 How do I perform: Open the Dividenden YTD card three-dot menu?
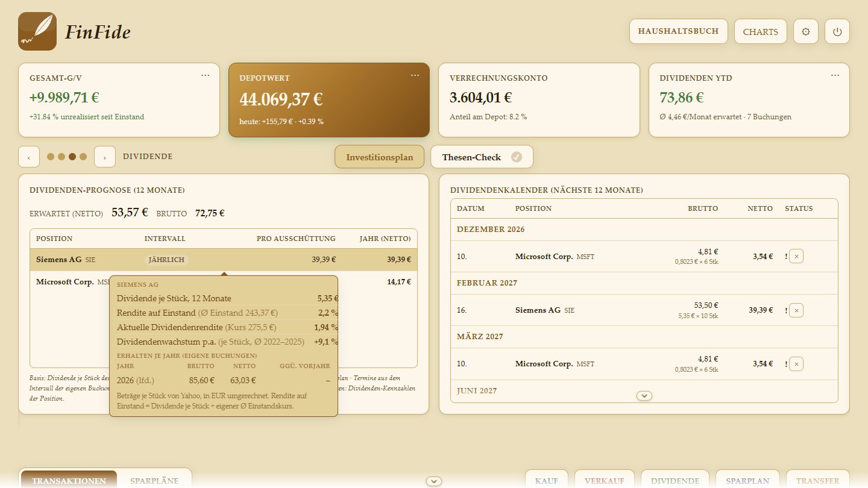tap(835, 75)
